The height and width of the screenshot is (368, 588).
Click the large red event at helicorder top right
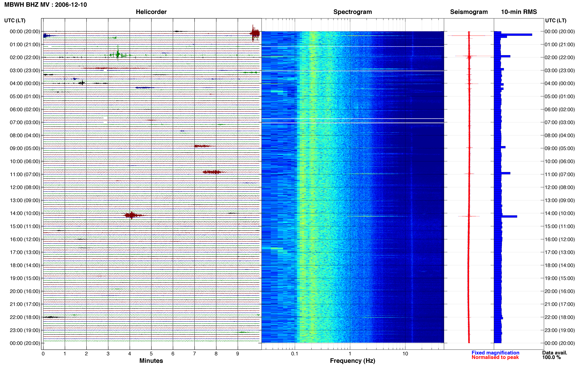(255, 33)
